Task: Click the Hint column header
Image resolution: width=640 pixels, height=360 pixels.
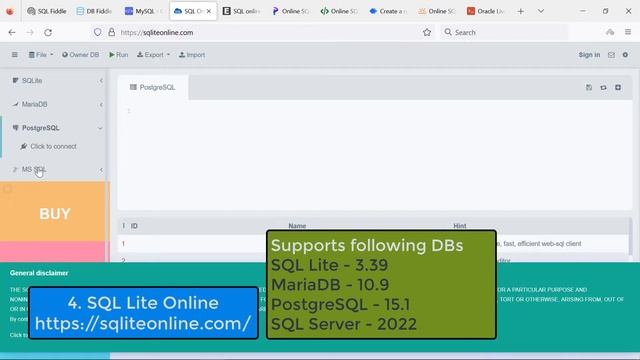Action: tap(460, 226)
